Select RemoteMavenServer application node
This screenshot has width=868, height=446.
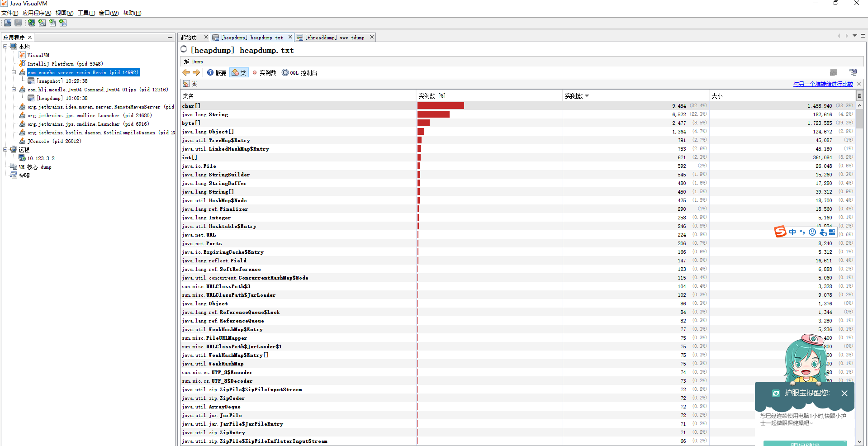pos(100,107)
